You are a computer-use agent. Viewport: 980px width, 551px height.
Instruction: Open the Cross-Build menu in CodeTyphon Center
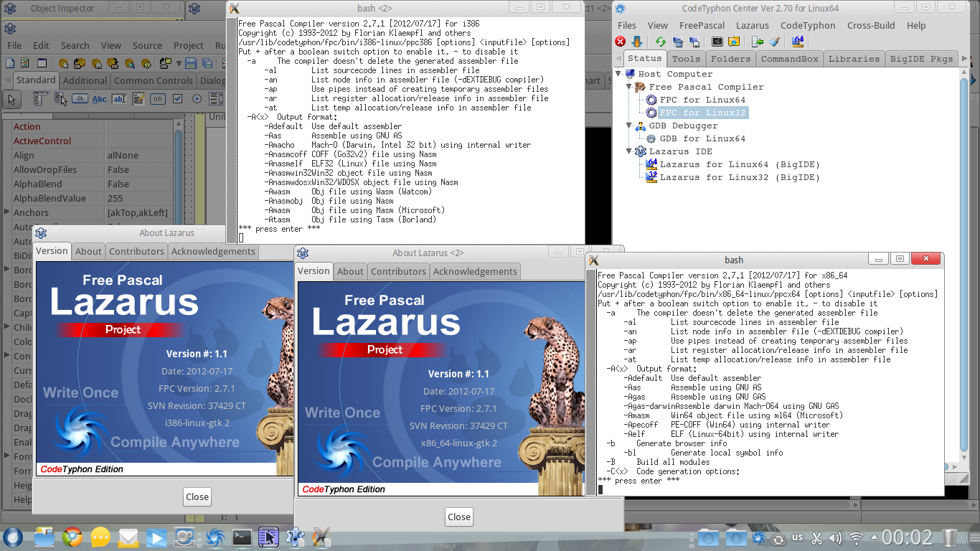(x=871, y=25)
